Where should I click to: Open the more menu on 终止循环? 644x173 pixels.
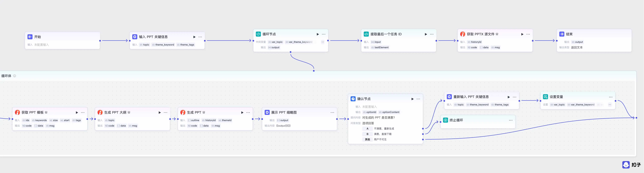click(x=511, y=120)
